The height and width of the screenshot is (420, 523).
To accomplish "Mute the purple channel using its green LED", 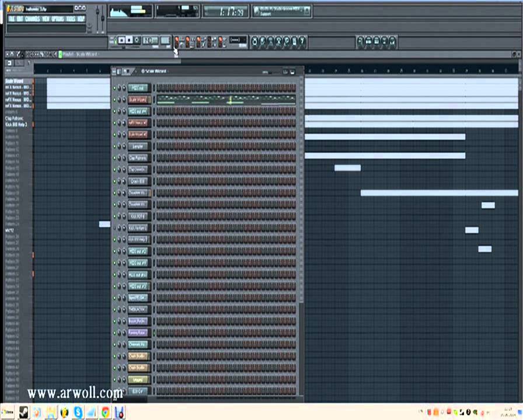I will (x=115, y=333).
